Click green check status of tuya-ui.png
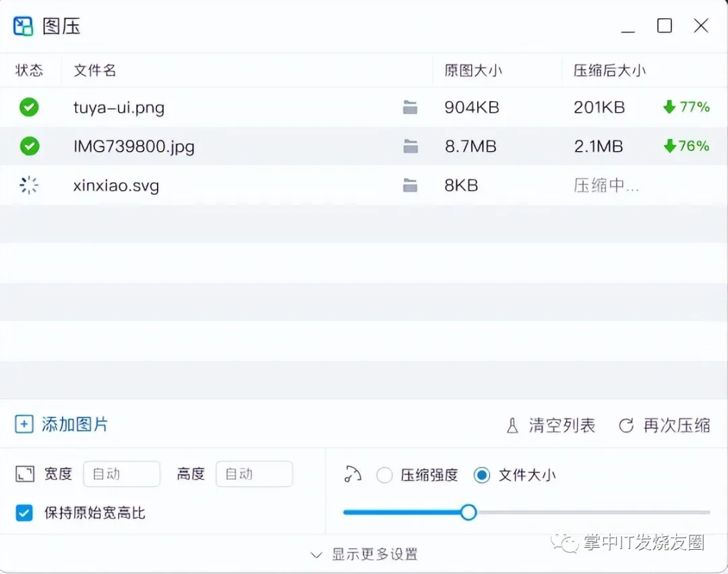Screen dimensions: 728x574 tap(29, 107)
